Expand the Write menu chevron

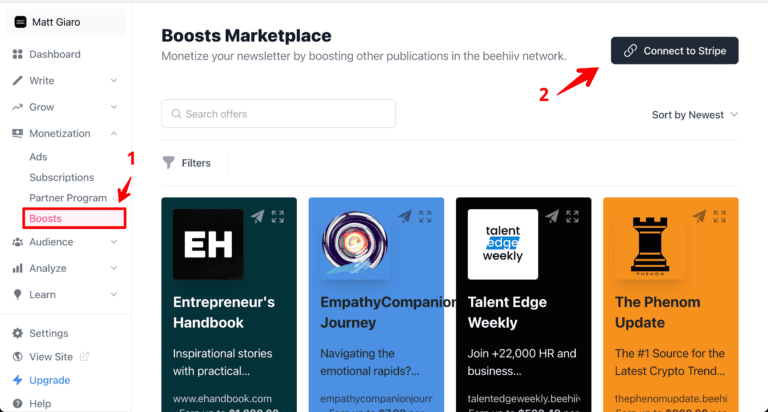coord(114,80)
